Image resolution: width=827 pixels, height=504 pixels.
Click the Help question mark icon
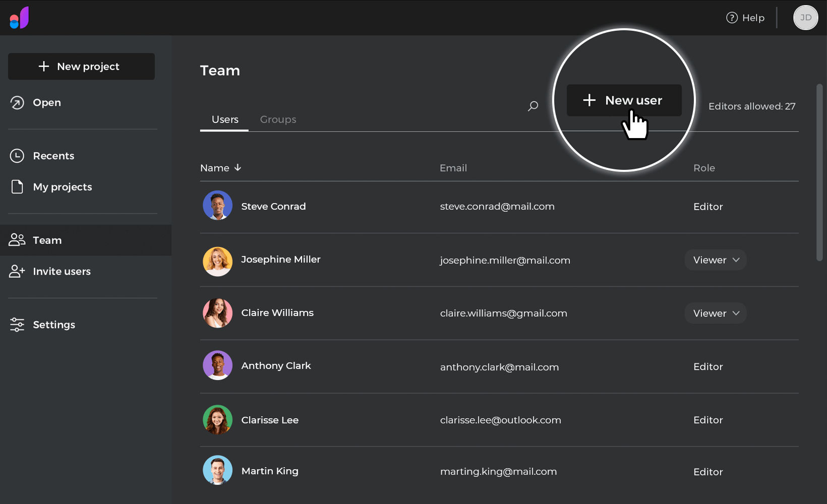pos(732,18)
